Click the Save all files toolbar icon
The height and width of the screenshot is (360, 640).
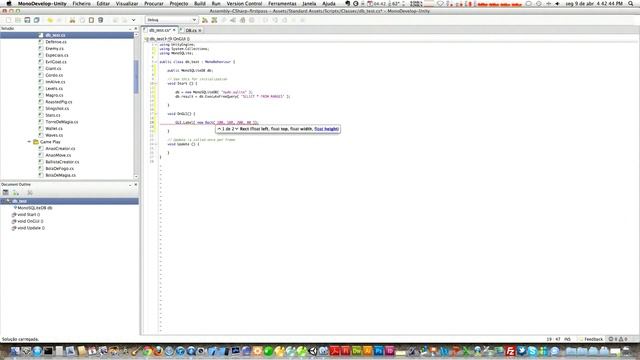pyautogui.click(x=36, y=20)
